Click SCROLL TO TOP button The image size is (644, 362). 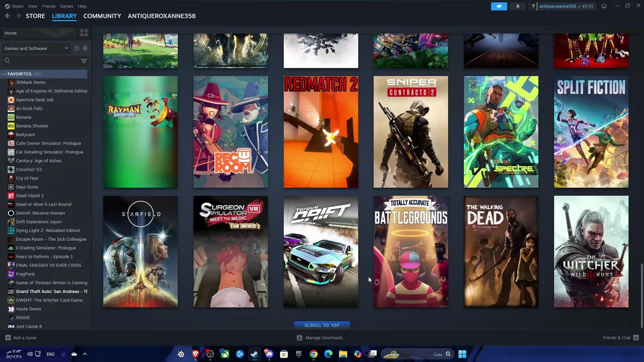(x=322, y=325)
